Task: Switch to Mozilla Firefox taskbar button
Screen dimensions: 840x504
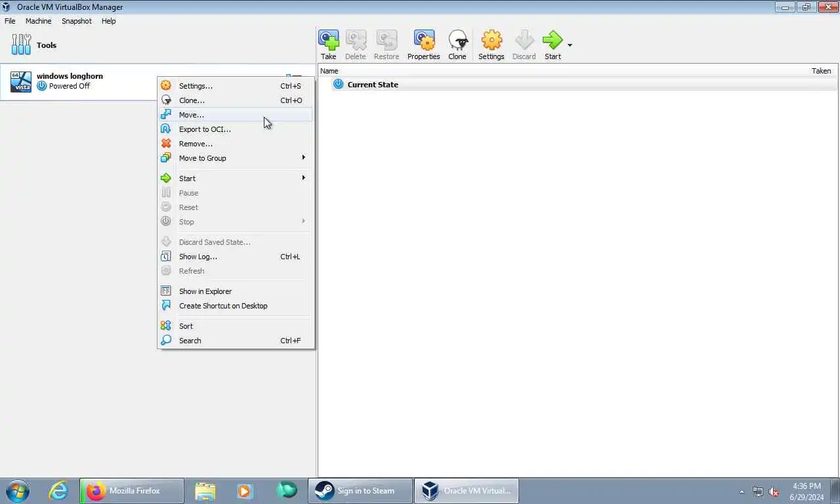Action: pos(132,490)
